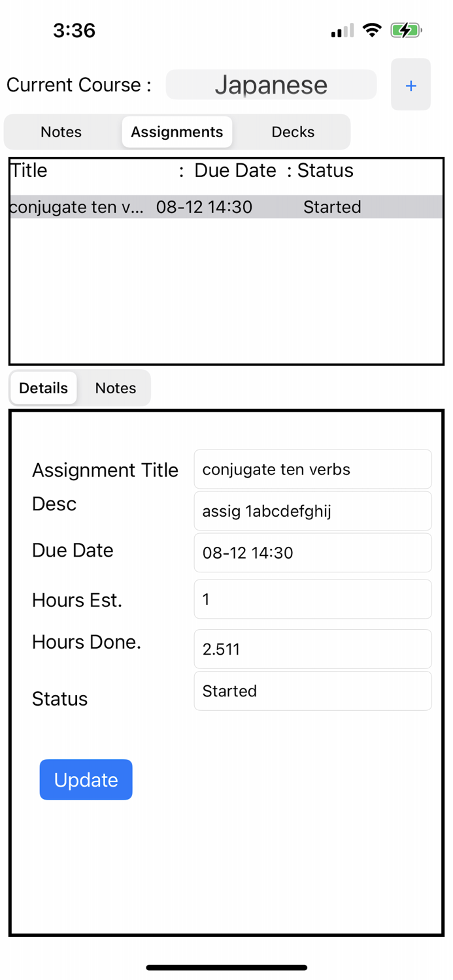
Task: Switch to the Details tab
Action: coord(42,387)
